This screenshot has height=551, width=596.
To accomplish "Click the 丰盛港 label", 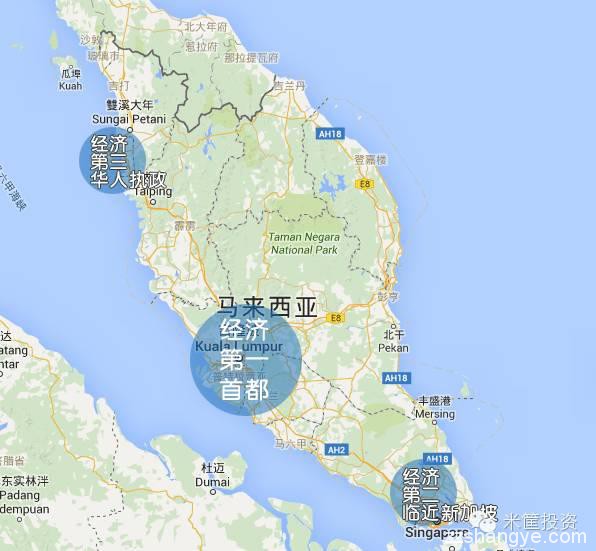I will pos(434,401).
